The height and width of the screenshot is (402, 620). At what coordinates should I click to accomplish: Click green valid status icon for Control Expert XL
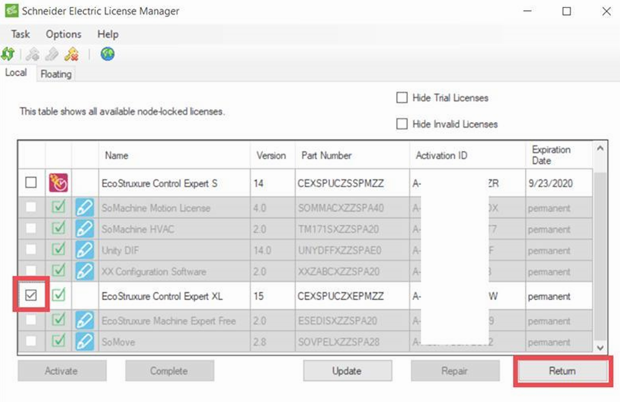pyautogui.click(x=59, y=295)
